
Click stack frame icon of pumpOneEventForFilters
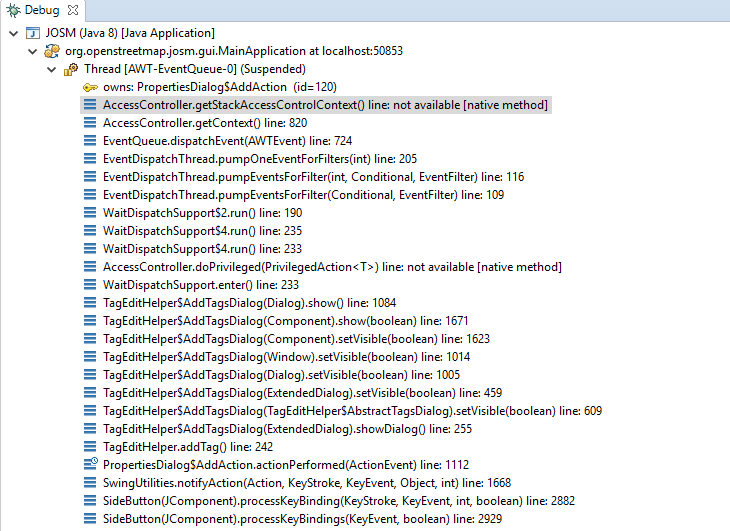(90, 159)
